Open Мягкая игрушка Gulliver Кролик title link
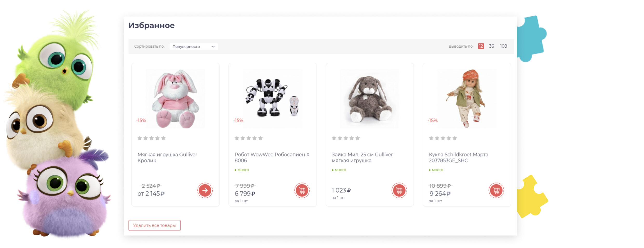This screenshot has height=248, width=644. pyautogui.click(x=167, y=157)
